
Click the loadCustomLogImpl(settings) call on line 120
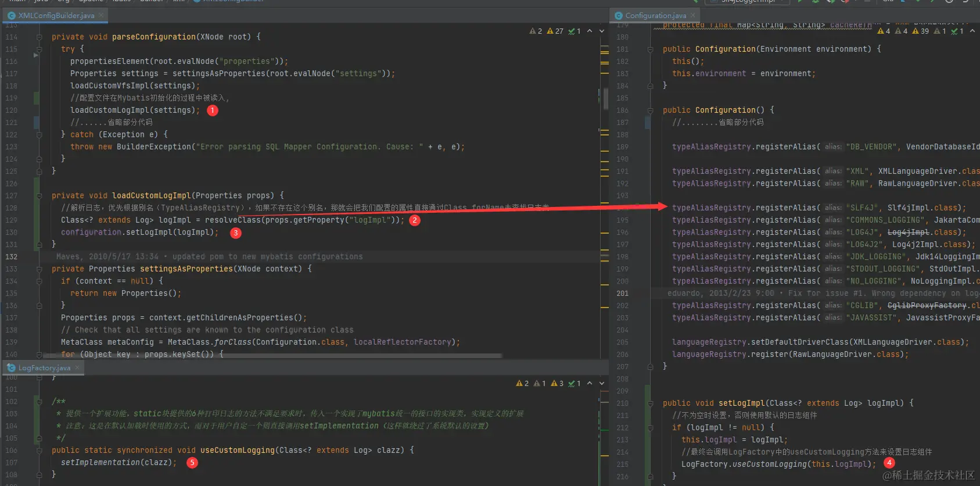coord(135,110)
